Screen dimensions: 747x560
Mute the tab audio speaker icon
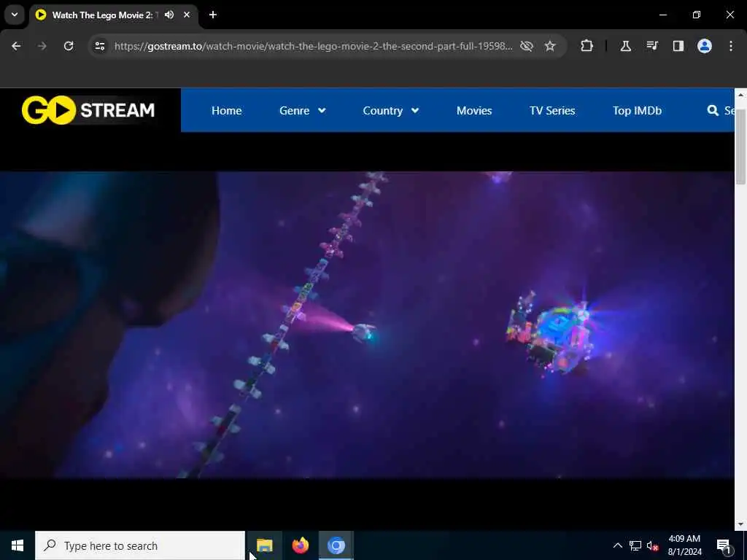[x=169, y=15]
